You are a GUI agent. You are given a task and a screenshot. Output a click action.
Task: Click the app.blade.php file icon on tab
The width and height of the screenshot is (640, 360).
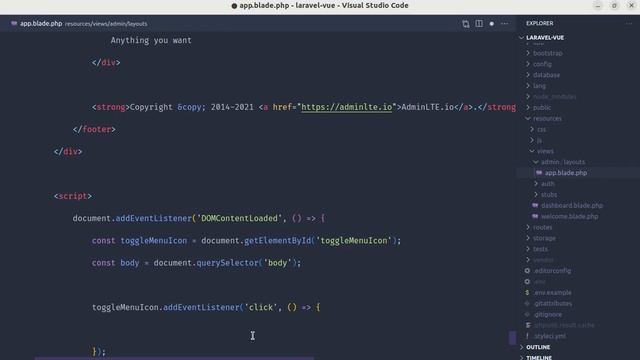14,24
